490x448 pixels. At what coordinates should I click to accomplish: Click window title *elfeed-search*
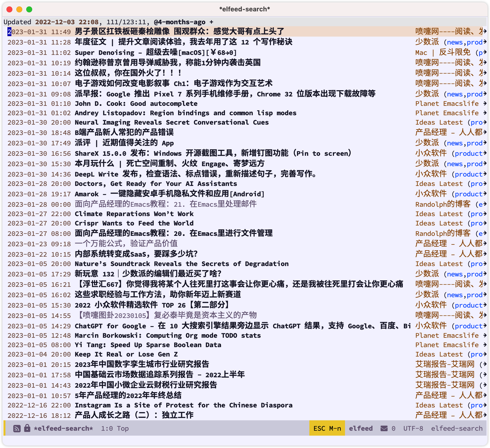[x=245, y=9]
